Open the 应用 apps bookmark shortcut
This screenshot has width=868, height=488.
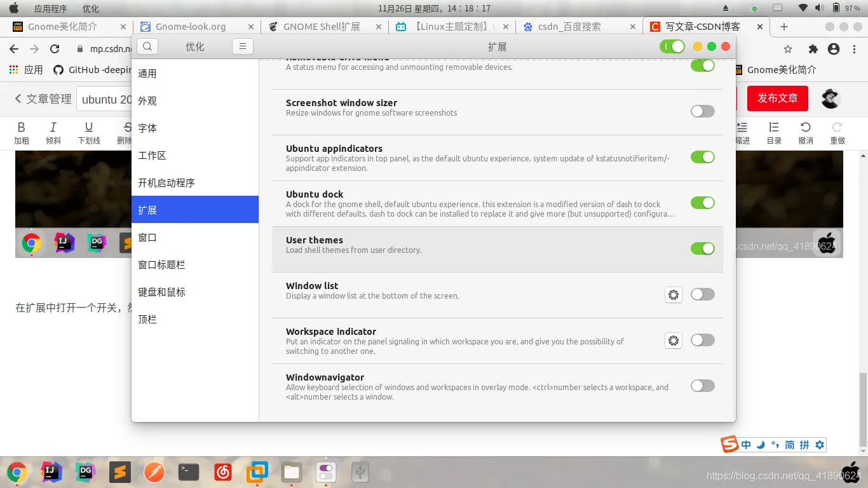pyautogui.click(x=26, y=70)
